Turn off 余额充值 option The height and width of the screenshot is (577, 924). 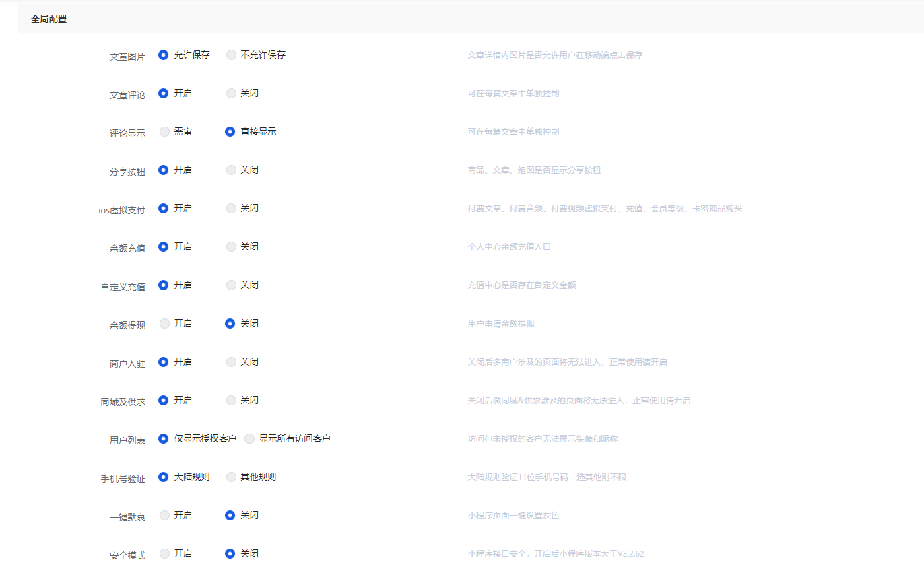point(232,247)
